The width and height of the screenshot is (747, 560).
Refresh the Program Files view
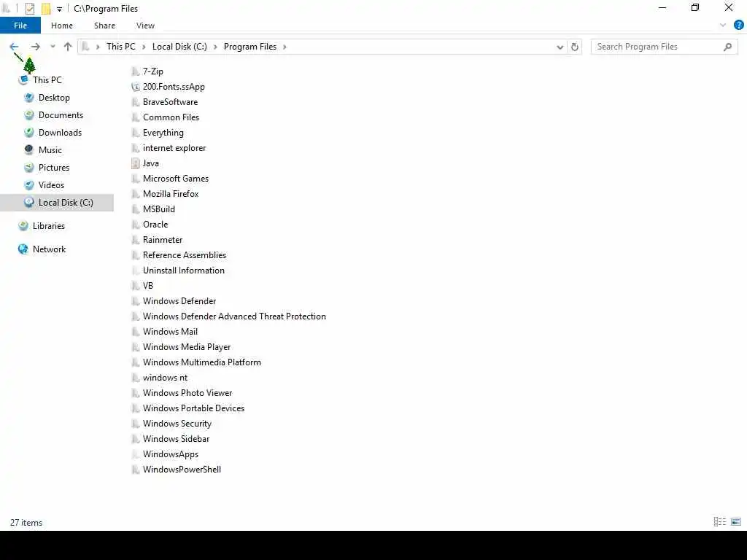tap(575, 47)
